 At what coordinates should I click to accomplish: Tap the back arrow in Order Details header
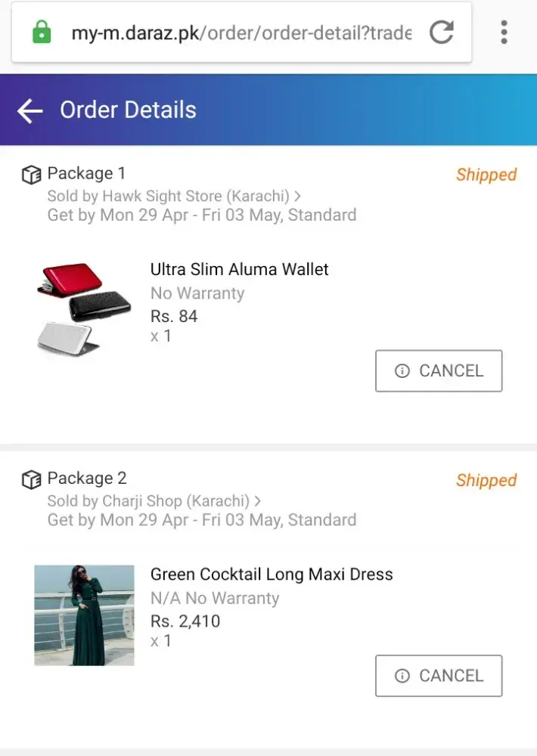tap(30, 111)
